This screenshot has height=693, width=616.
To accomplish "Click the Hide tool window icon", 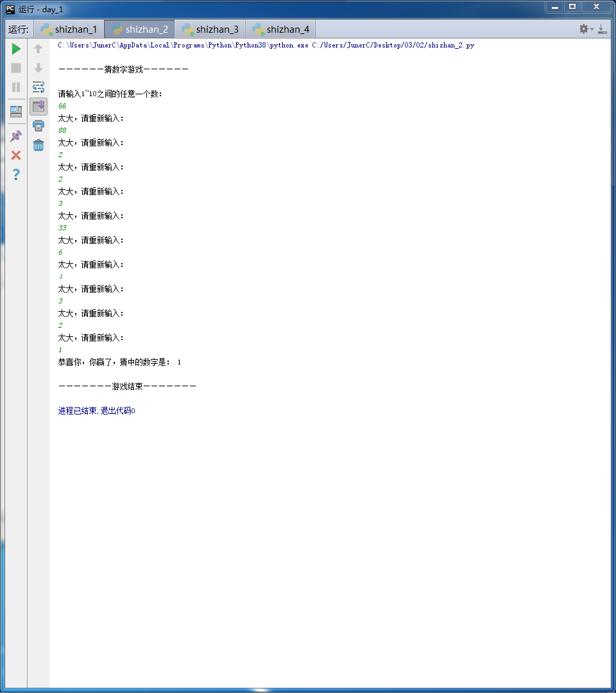I will (603, 29).
